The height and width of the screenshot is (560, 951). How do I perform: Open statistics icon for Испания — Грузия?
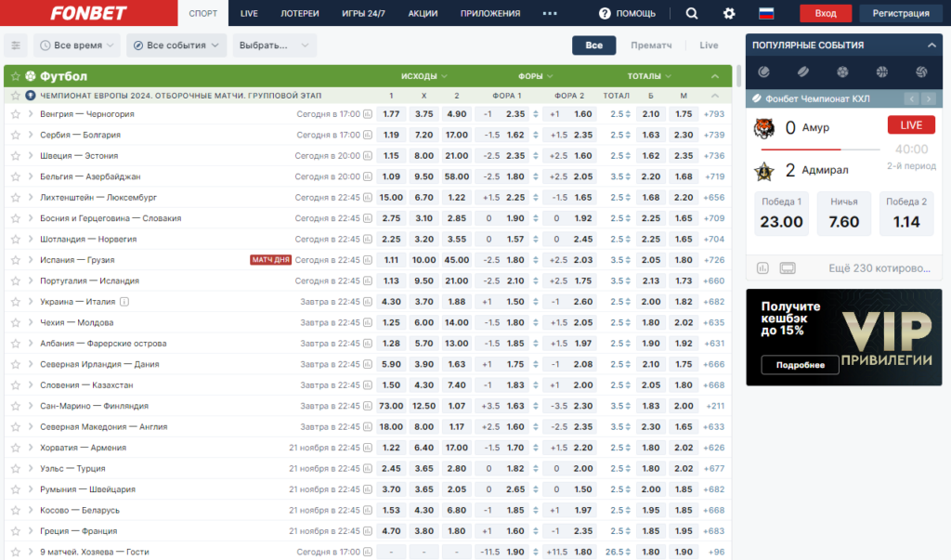(368, 260)
